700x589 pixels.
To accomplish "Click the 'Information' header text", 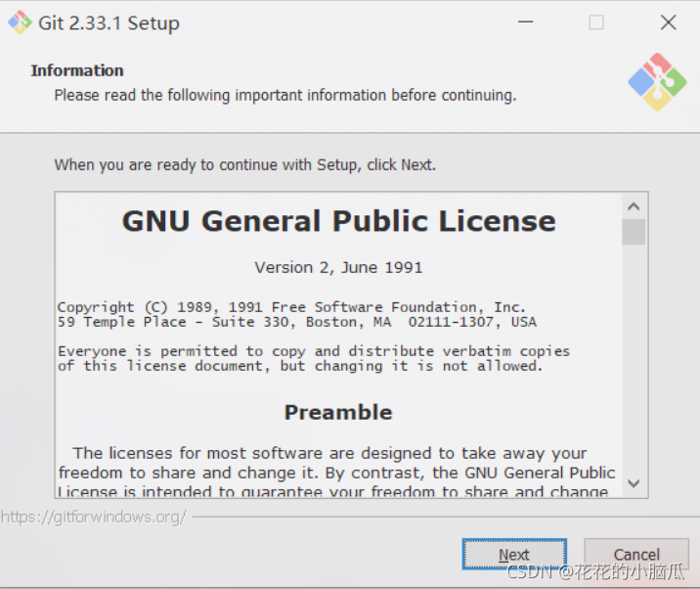I will coord(77,70).
